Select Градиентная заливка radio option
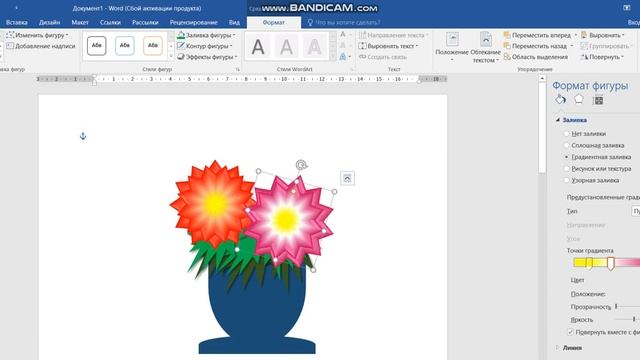Viewport: 640px width, 360px height. pos(567,157)
